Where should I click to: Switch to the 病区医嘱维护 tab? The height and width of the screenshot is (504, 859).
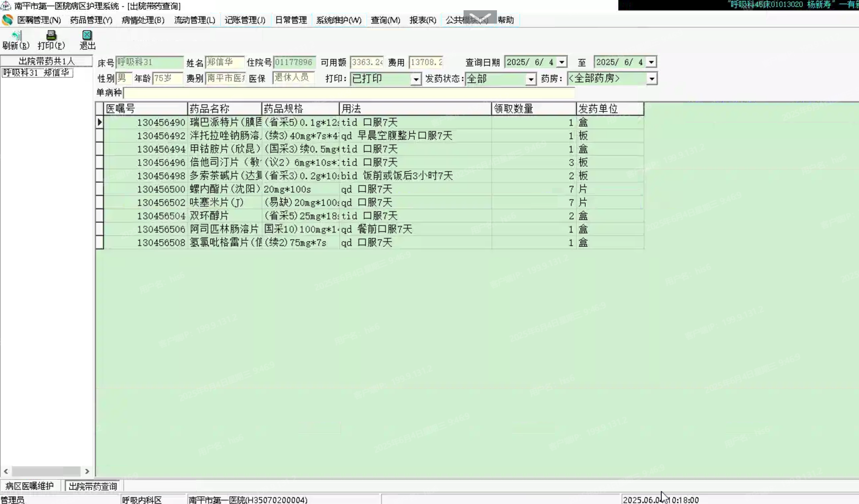29,486
